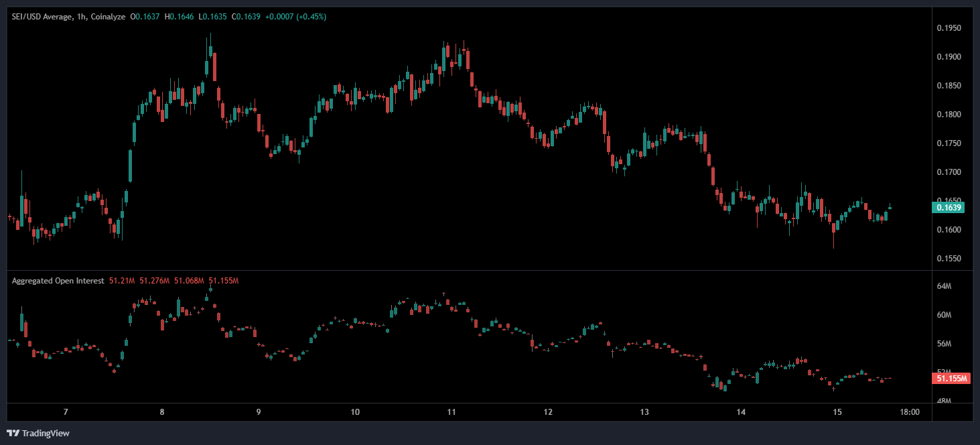Click date 8 on the time axis
The height and width of the screenshot is (445, 980).
[x=161, y=411]
